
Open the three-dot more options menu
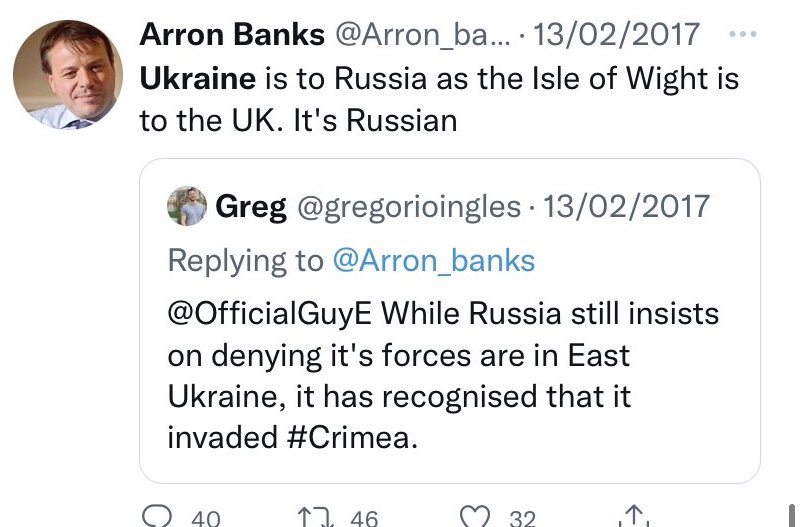[x=742, y=34]
